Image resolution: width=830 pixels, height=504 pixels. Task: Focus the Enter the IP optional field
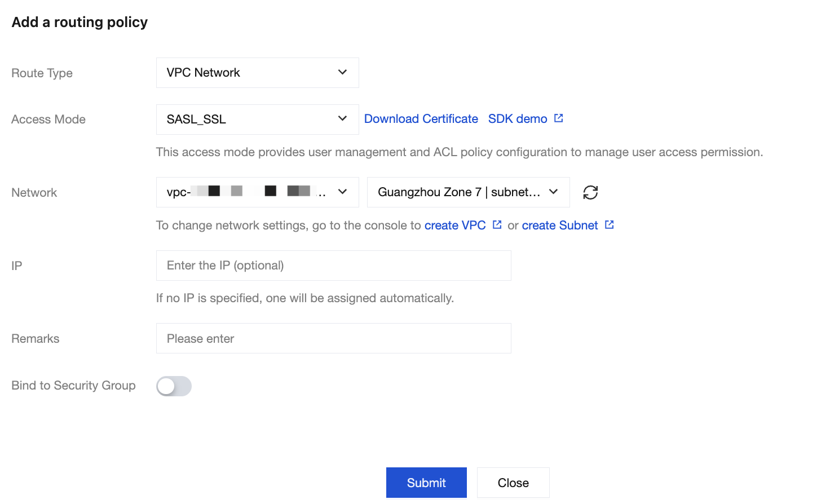(334, 266)
